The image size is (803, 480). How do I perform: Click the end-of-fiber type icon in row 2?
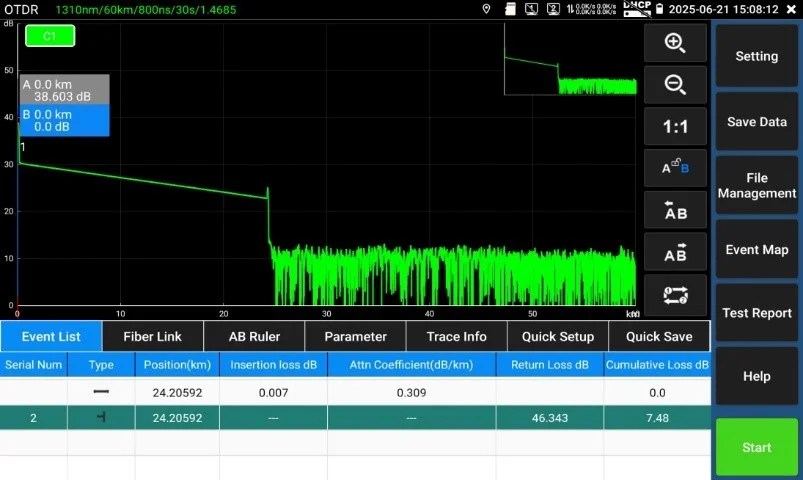(101, 417)
